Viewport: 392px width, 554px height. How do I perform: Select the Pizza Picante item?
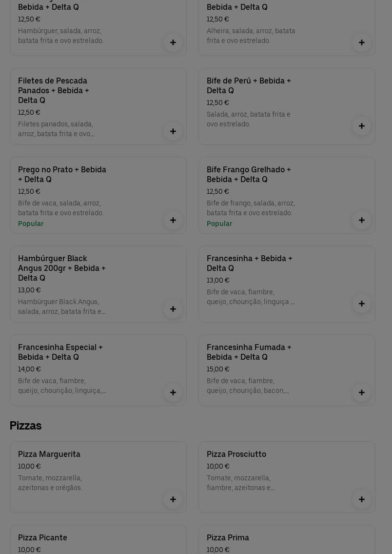(43, 537)
